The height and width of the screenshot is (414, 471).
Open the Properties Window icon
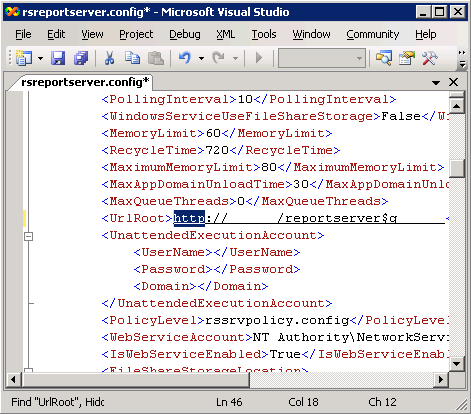[x=407, y=58]
